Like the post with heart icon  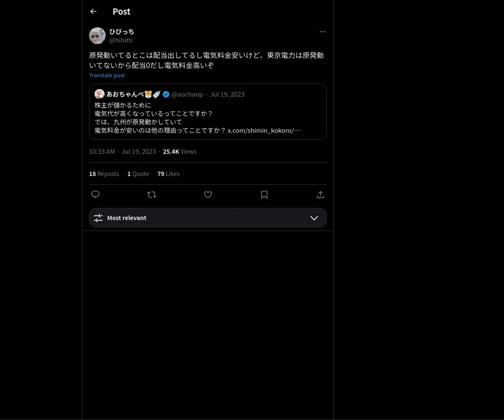208,194
